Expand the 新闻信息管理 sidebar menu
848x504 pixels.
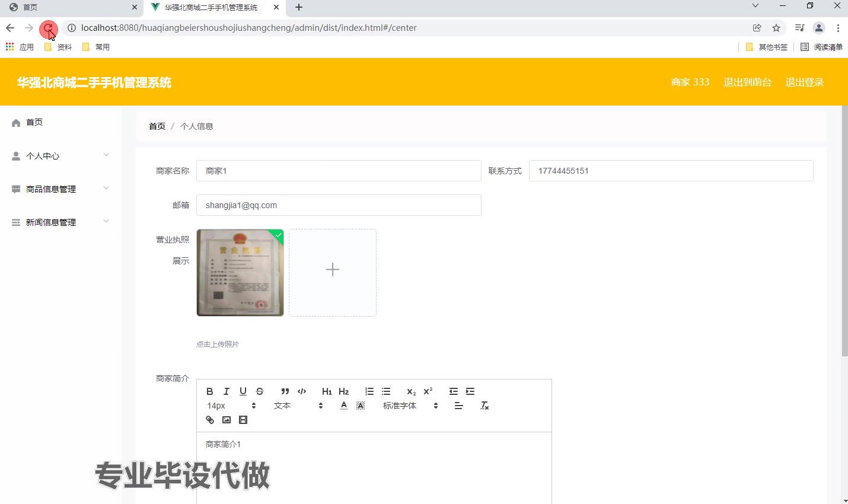coord(60,222)
